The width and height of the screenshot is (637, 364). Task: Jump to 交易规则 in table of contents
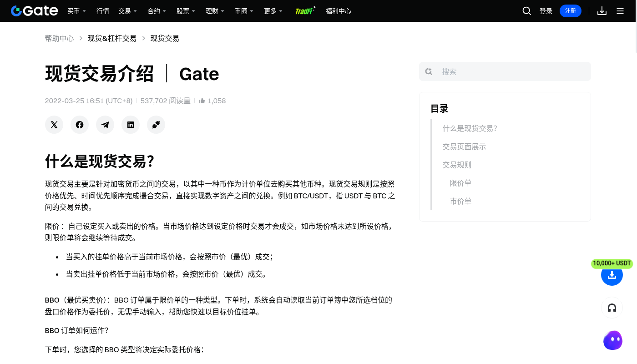(x=457, y=165)
